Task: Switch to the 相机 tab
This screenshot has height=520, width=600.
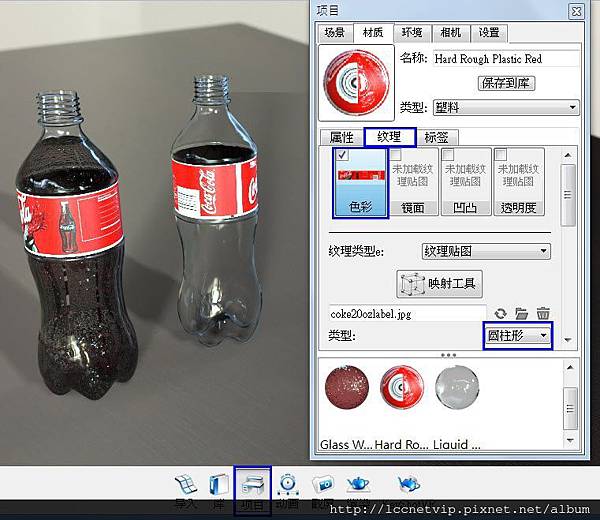Action: [x=451, y=33]
